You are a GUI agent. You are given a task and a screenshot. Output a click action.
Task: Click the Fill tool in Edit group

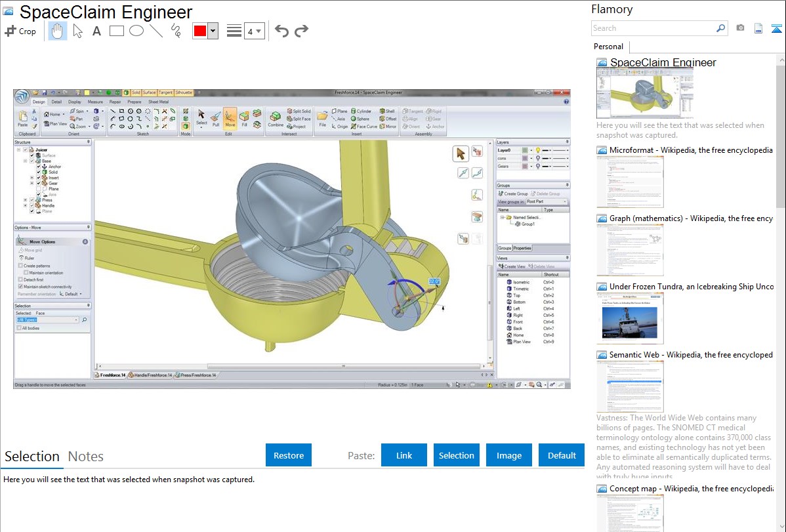[245, 118]
